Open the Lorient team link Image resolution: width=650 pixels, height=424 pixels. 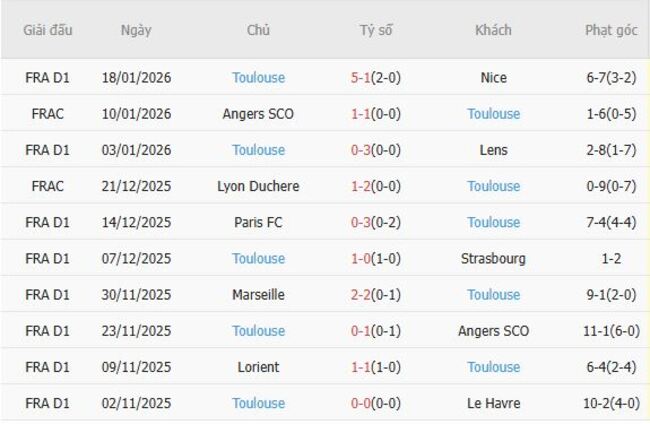click(258, 367)
